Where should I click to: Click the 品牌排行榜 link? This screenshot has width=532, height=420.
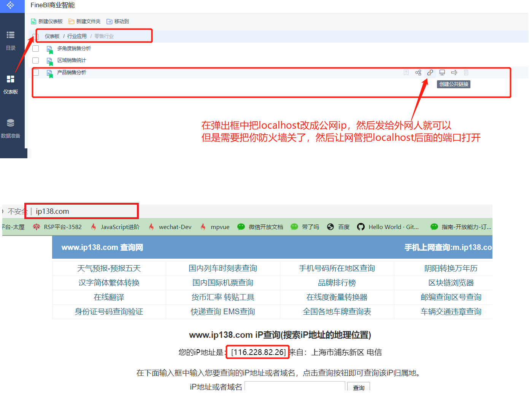pos(337,283)
